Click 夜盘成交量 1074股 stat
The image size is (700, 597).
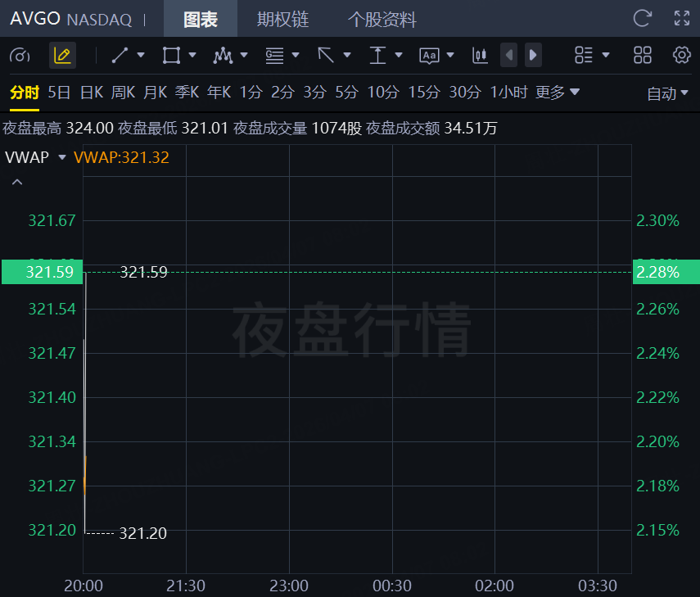(297, 129)
